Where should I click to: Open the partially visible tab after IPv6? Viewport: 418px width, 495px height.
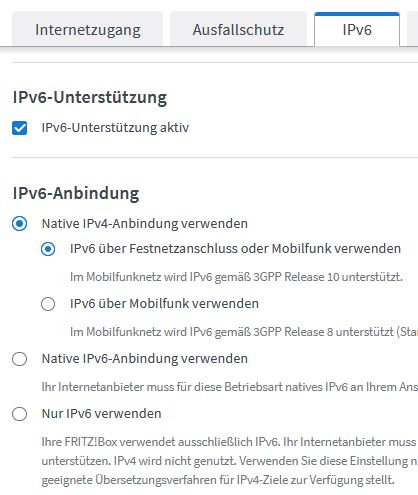tap(413, 29)
